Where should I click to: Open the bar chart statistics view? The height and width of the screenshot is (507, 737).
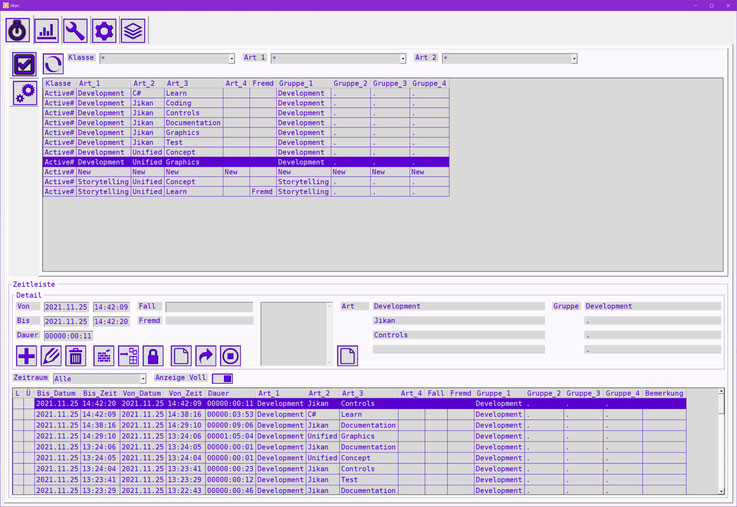tap(47, 31)
